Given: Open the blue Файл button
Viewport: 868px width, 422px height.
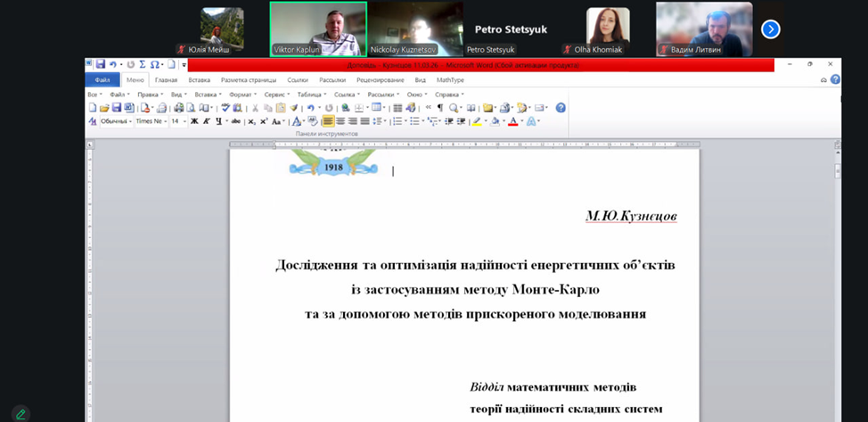Looking at the screenshot, I should (102, 79).
